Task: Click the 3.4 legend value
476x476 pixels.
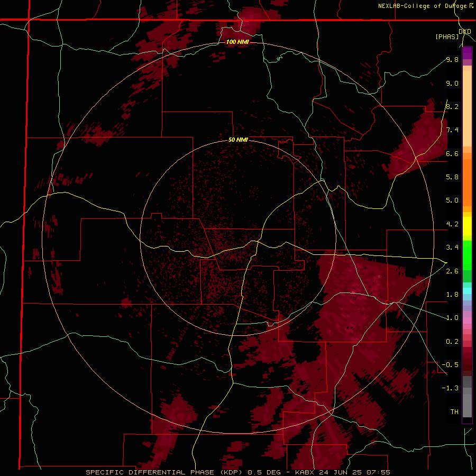Action: (452, 248)
